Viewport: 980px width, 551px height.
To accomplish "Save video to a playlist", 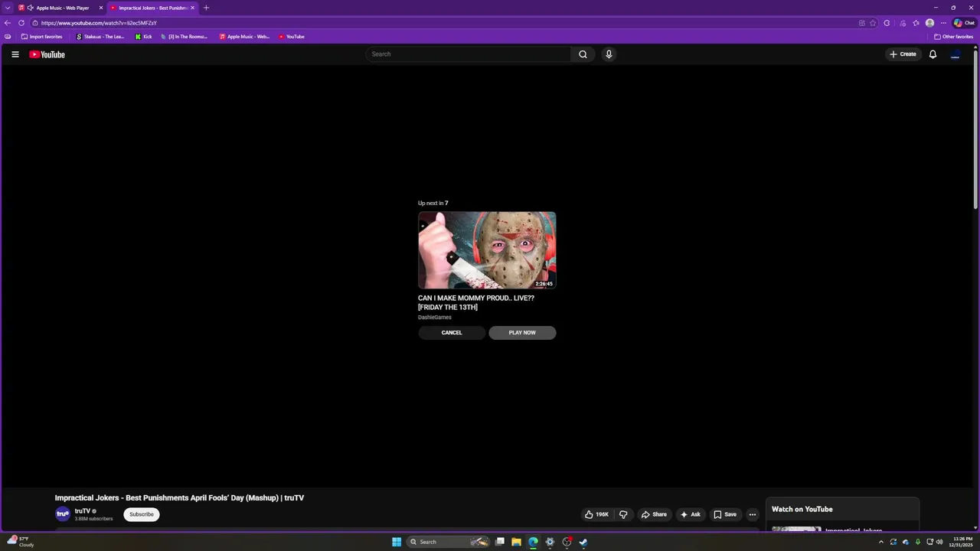I will click(725, 514).
